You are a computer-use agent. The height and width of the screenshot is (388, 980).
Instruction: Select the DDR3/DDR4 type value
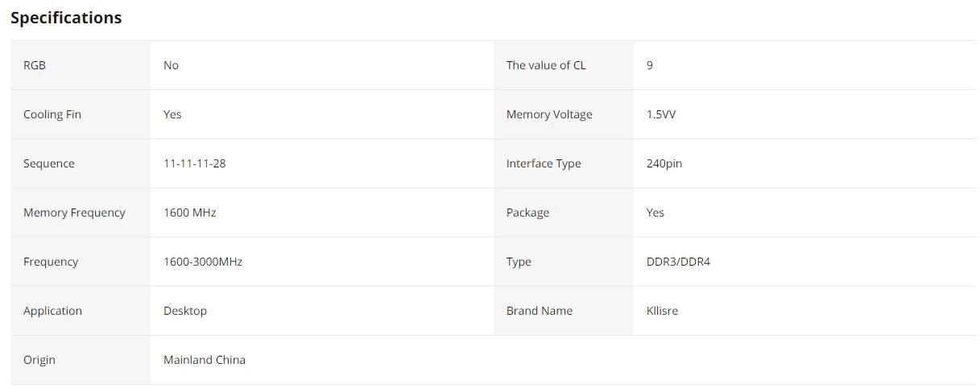click(678, 262)
